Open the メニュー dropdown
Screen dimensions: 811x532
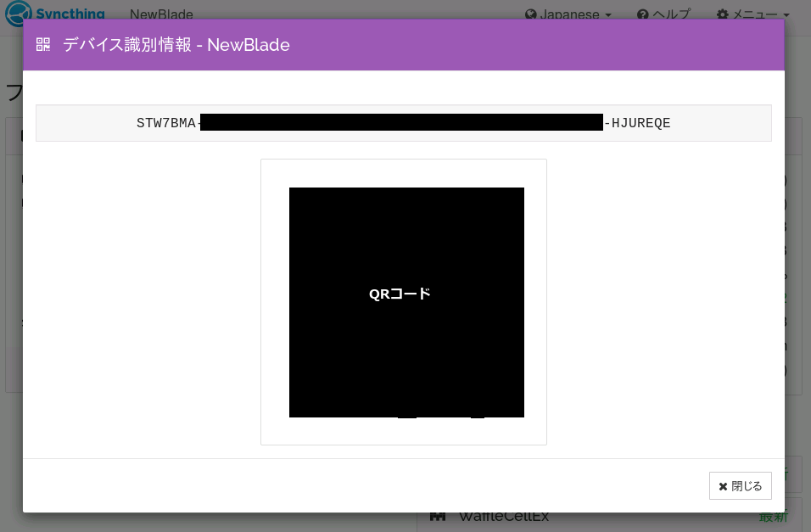point(752,14)
